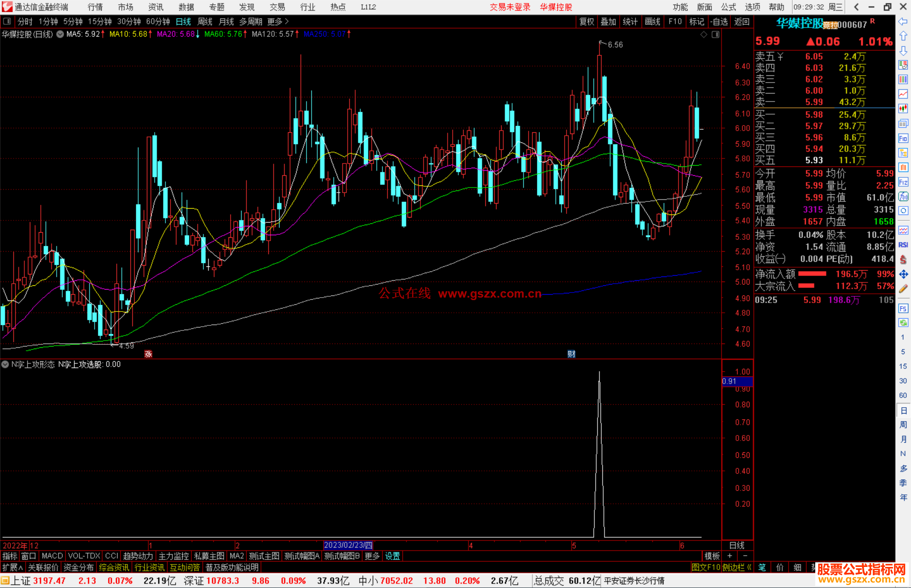Image resolution: width=911 pixels, height=588 pixels.
Task: Toggle the MA indicator circle beside 华媒控股(日线)
Action: pyautogui.click(x=60, y=34)
